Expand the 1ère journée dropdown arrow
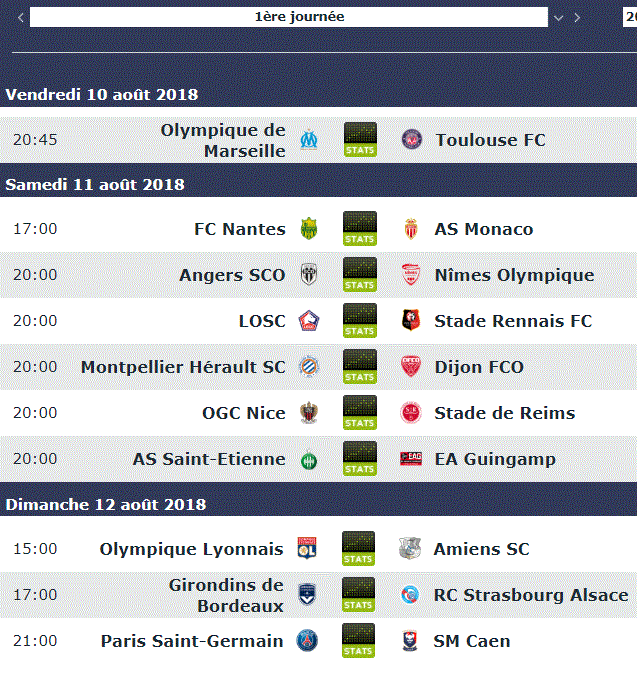637x681 pixels. click(x=558, y=18)
